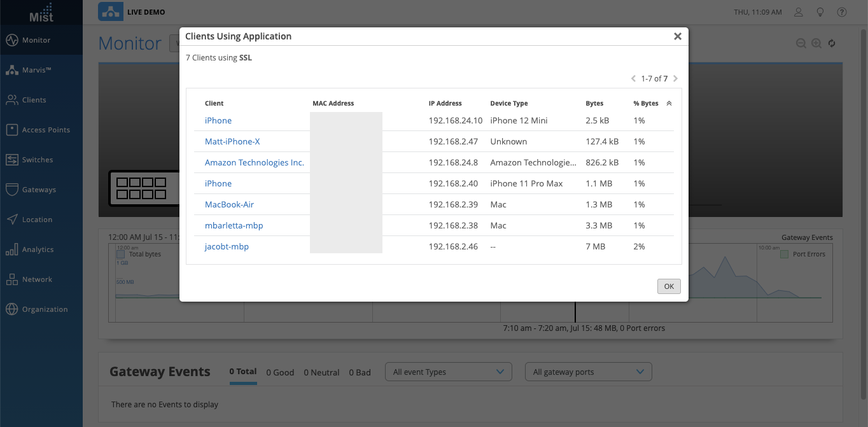868x427 pixels.
Task: Click the Organization globe icon
Action: click(11, 309)
